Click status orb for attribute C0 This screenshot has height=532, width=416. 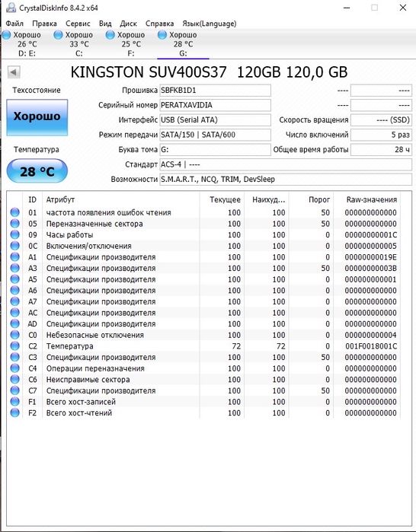click(15, 335)
